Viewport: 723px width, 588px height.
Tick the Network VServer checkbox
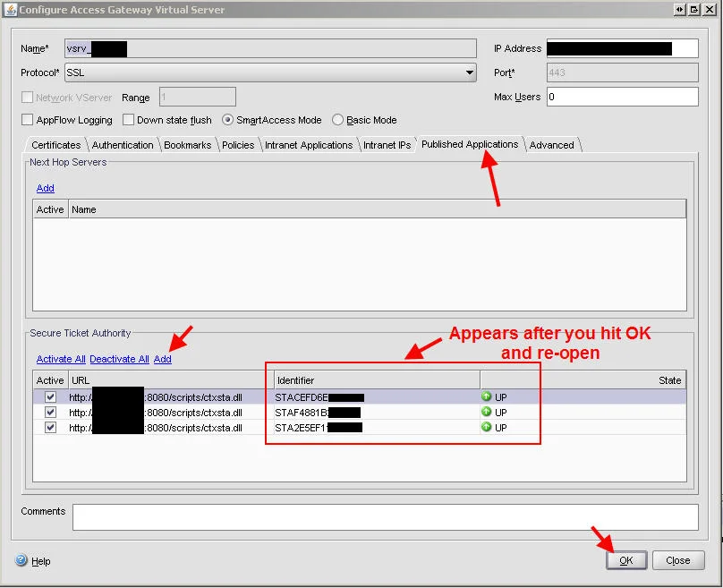pyautogui.click(x=27, y=98)
